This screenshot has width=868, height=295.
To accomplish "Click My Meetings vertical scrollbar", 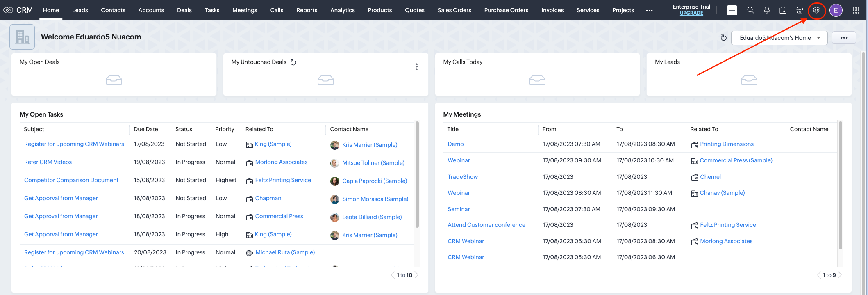I will point(841,185).
